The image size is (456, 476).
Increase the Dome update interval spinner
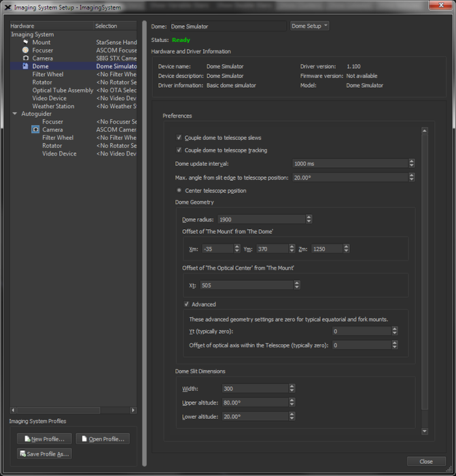coord(412,161)
